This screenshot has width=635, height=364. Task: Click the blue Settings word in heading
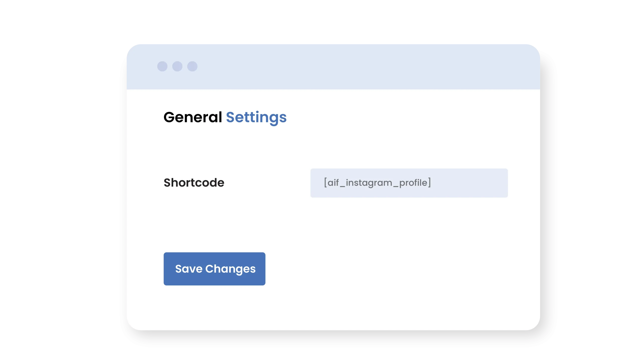(x=256, y=117)
